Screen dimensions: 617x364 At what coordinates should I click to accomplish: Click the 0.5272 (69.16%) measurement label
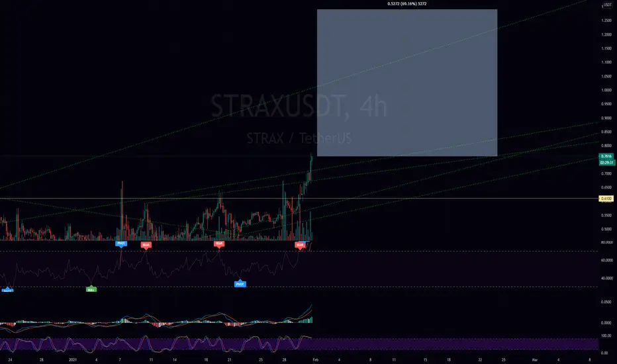(406, 4)
